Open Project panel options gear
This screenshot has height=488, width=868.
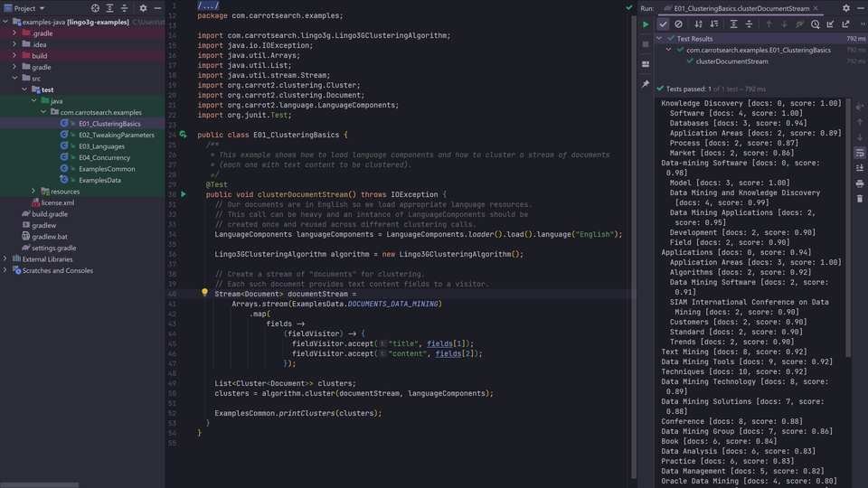tap(143, 8)
